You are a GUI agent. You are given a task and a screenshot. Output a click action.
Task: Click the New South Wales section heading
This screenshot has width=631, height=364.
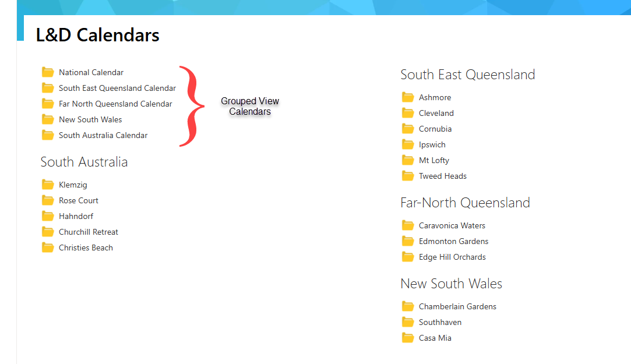pos(451,284)
